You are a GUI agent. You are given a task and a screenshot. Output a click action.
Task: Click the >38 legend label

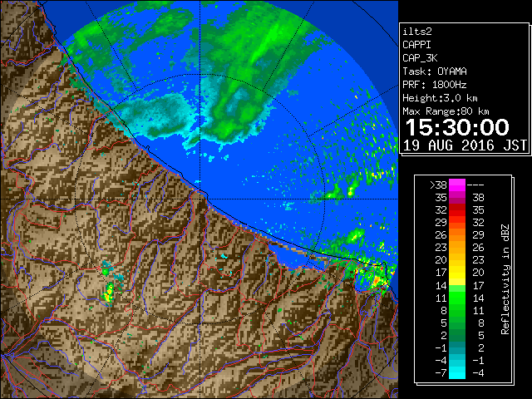point(438,185)
